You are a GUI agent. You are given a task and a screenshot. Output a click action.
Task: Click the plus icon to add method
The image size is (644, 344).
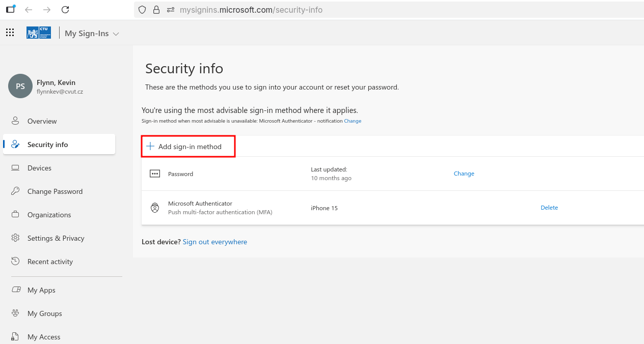coord(150,147)
